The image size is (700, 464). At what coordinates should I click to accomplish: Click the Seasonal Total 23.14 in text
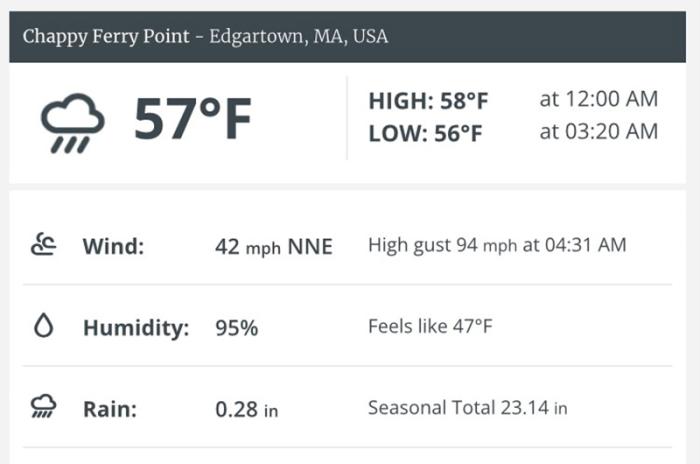(467, 407)
